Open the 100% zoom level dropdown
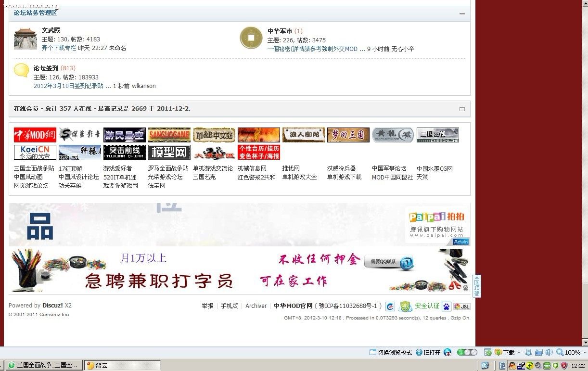 tap(584, 353)
